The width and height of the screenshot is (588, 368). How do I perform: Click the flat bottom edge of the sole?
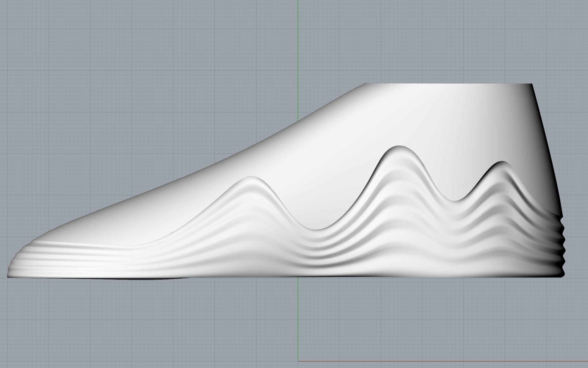(374, 277)
